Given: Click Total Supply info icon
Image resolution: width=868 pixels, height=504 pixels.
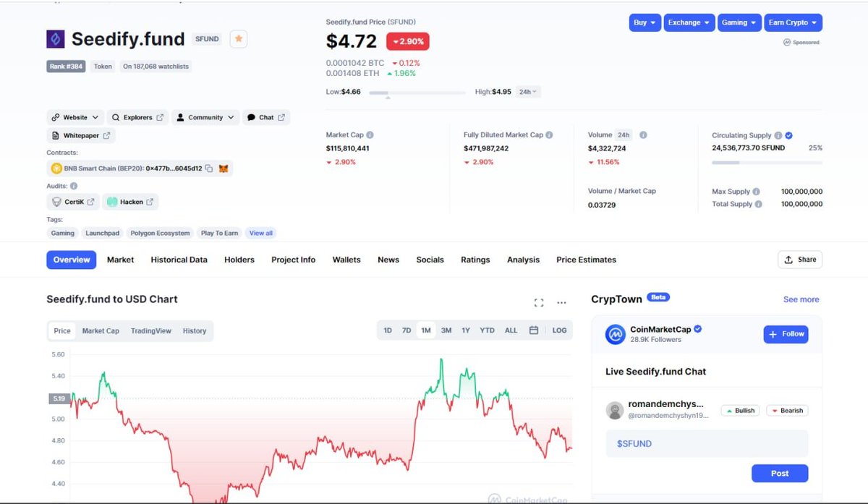Looking at the screenshot, I should point(759,204).
